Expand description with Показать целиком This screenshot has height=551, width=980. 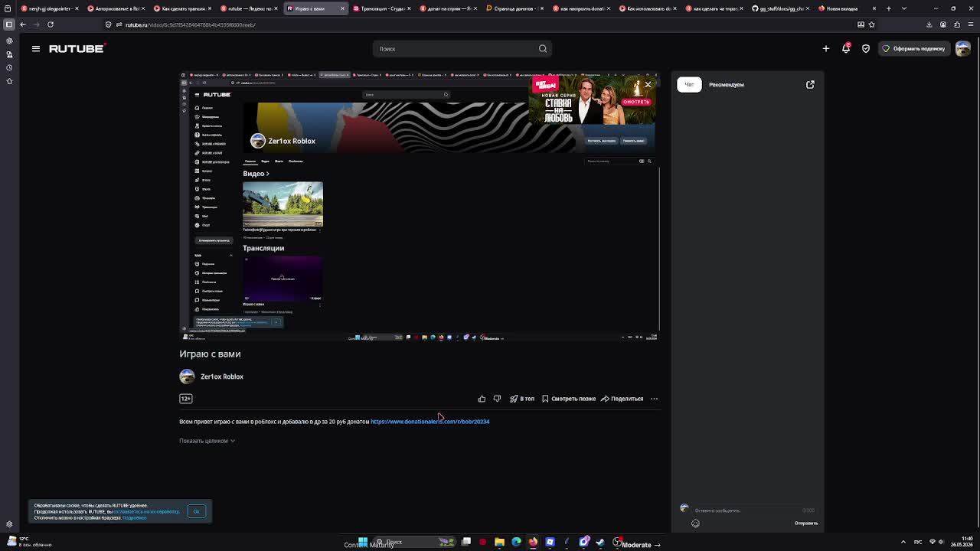(x=207, y=441)
